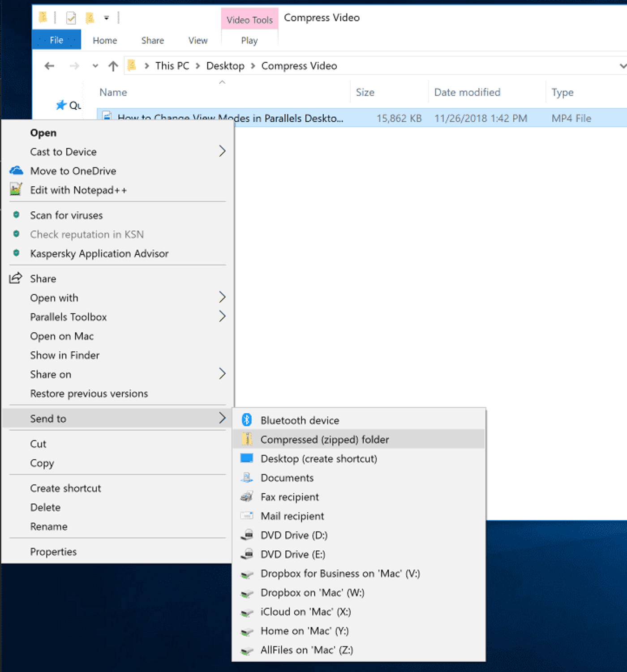Click the DVD Drive (D:) icon
Screen dimensions: 627x672
pyautogui.click(x=247, y=535)
